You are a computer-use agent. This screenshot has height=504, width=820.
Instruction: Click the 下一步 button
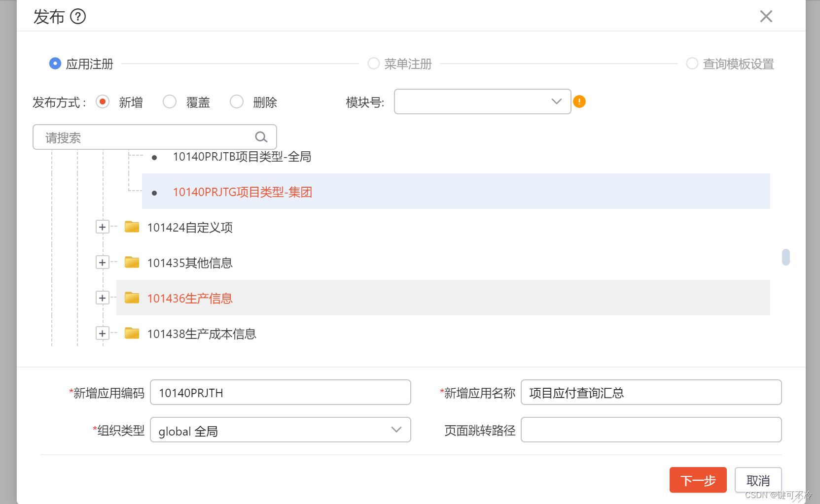click(x=698, y=480)
